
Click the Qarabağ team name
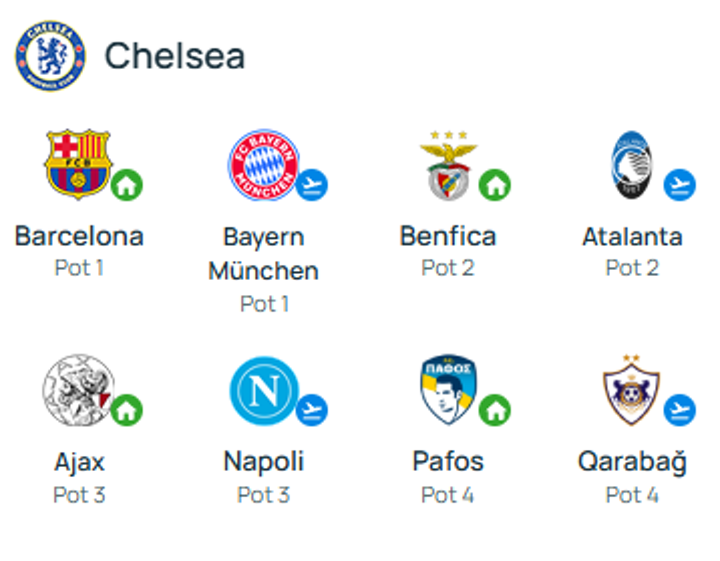[632, 462]
